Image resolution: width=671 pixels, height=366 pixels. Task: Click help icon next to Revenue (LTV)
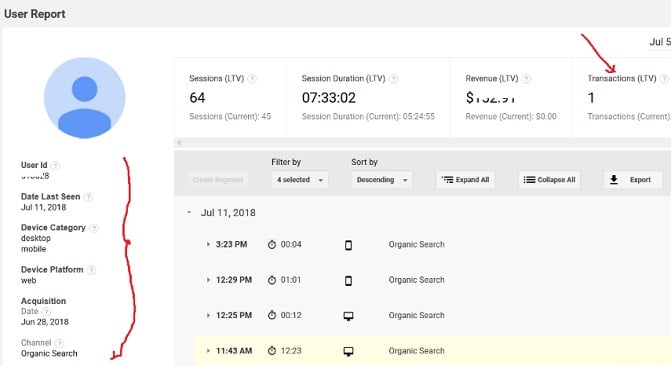point(527,79)
